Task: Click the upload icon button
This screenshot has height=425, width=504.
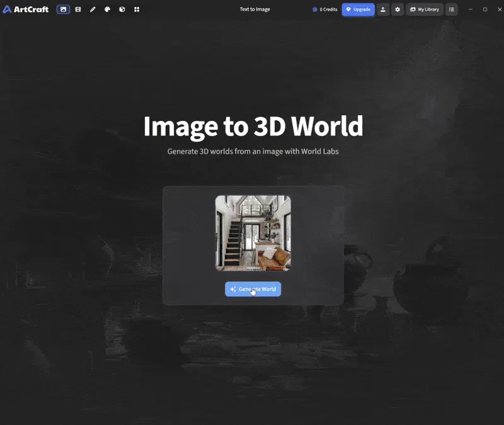Action: [383, 9]
